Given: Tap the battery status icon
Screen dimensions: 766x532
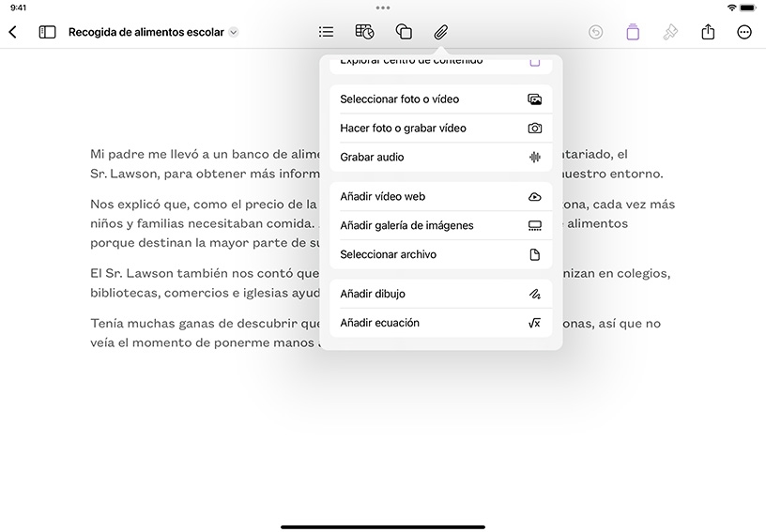Looking at the screenshot, I should 748,8.
